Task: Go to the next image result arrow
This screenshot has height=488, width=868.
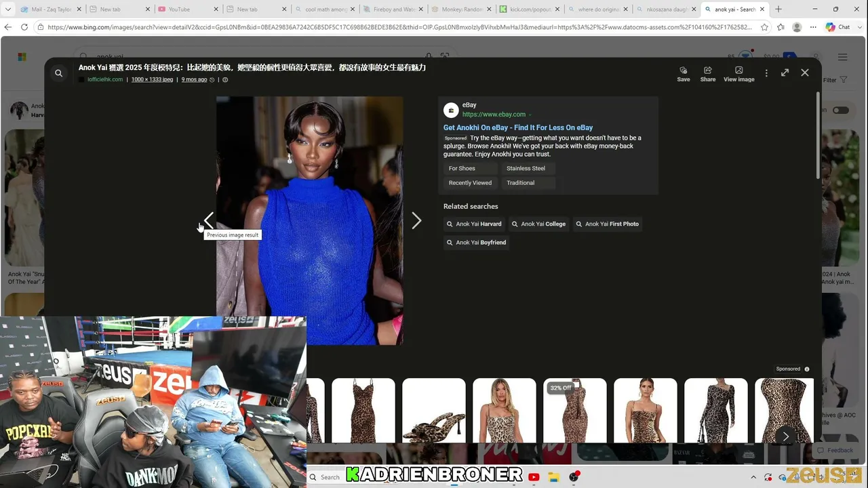Action: coord(416,221)
